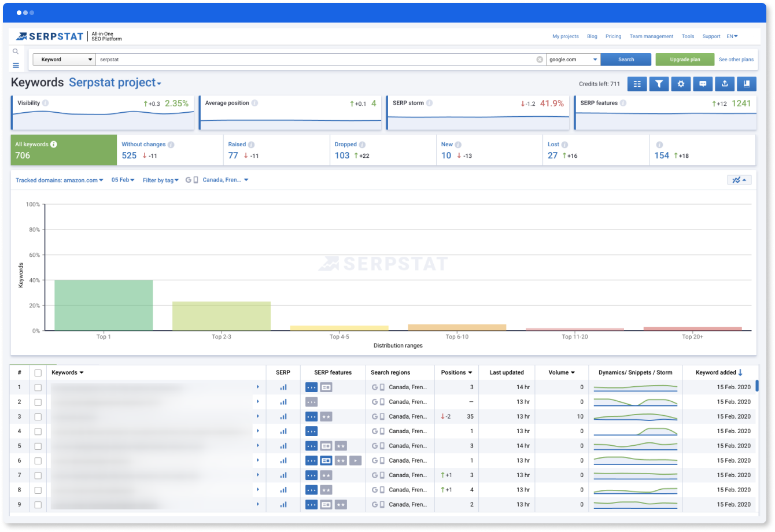The width and height of the screenshot is (775, 532).
Task: Click the export upload toolbar icon
Action: pyautogui.click(x=725, y=84)
